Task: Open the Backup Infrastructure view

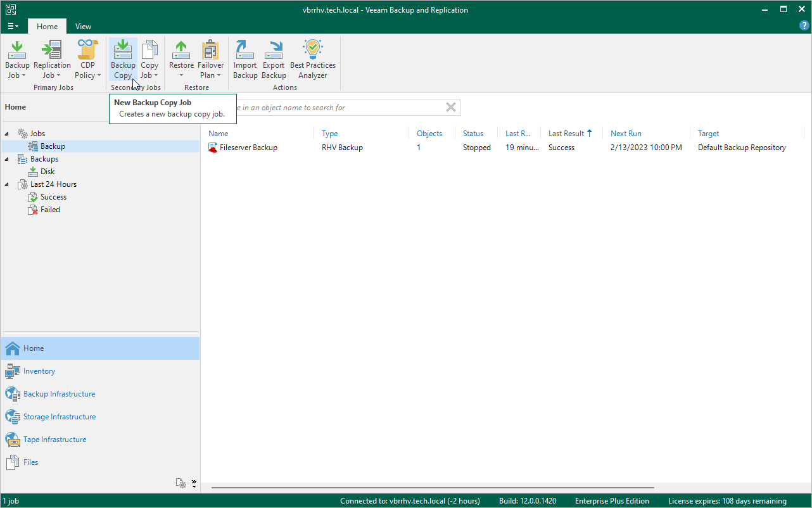Action: (x=100, y=394)
